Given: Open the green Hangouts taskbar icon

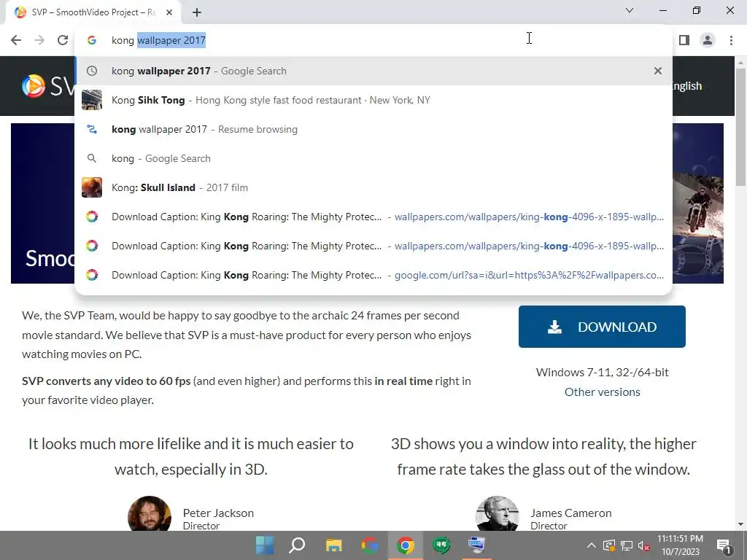Looking at the screenshot, I should [x=441, y=545].
